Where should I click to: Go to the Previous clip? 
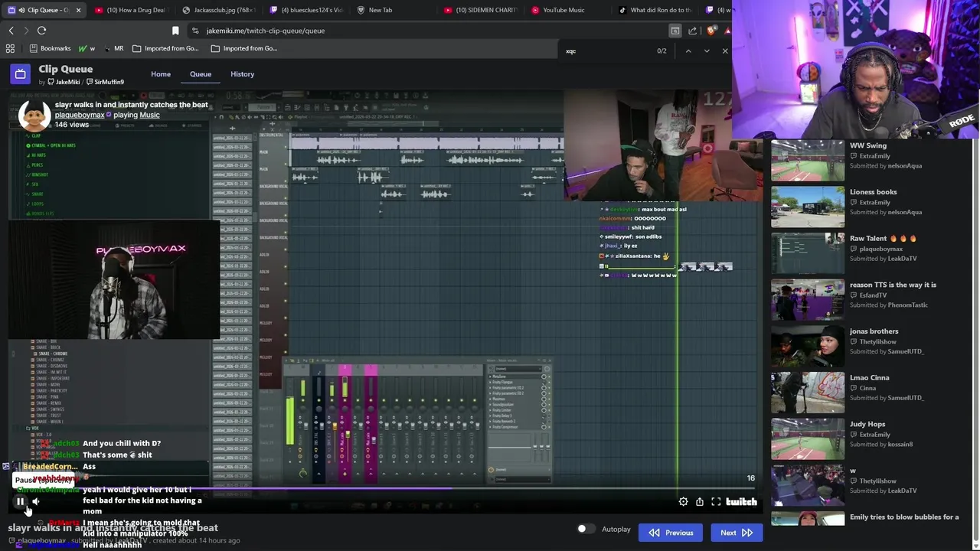[x=671, y=533]
